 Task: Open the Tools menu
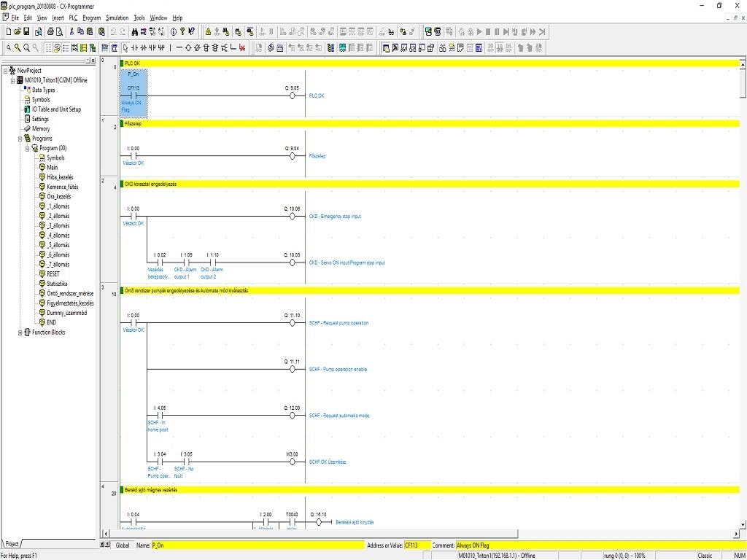point(139,18)
